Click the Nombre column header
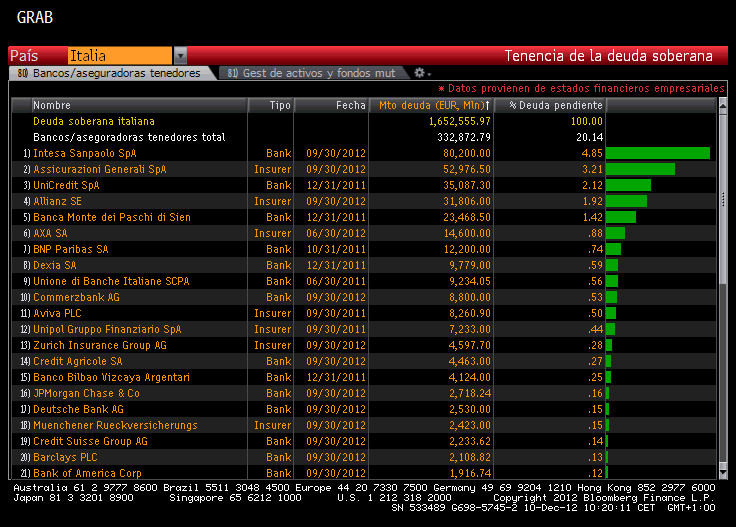736x527 pixels. tap(52, 105)
